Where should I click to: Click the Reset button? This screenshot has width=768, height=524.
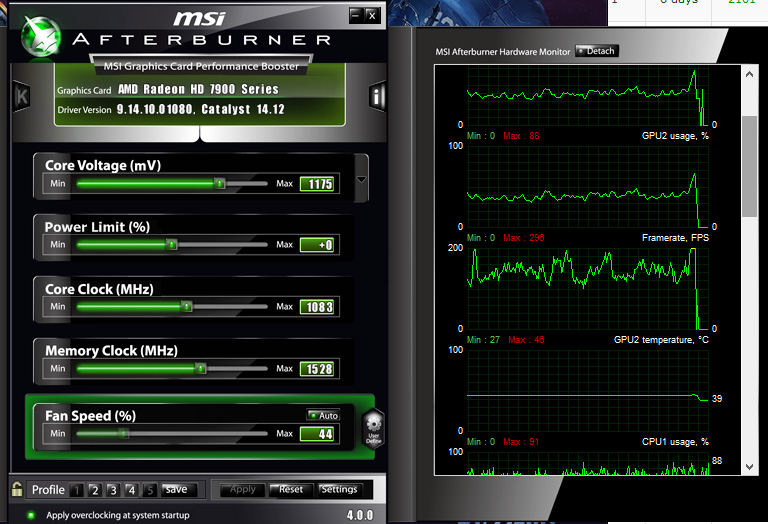coord(291,490)
